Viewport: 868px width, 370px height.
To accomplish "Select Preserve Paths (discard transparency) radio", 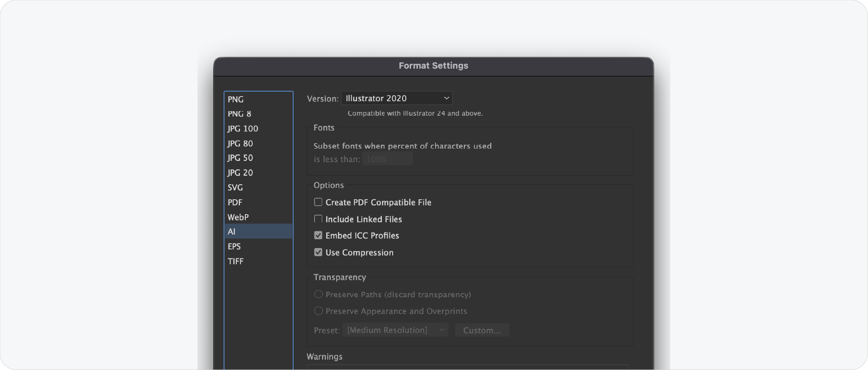I will [x=319, y=295].
